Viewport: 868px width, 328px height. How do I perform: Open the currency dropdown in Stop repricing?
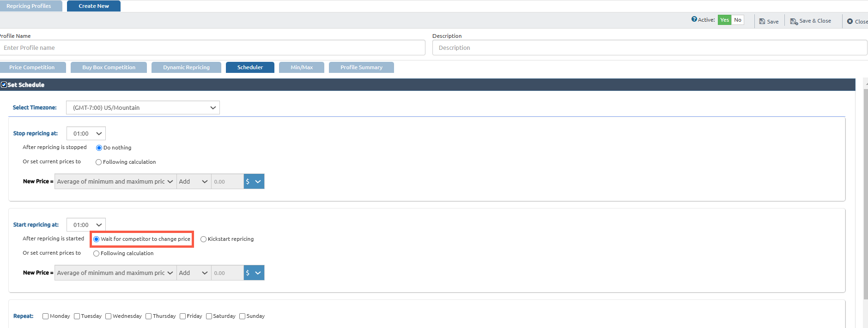[254, 182]
